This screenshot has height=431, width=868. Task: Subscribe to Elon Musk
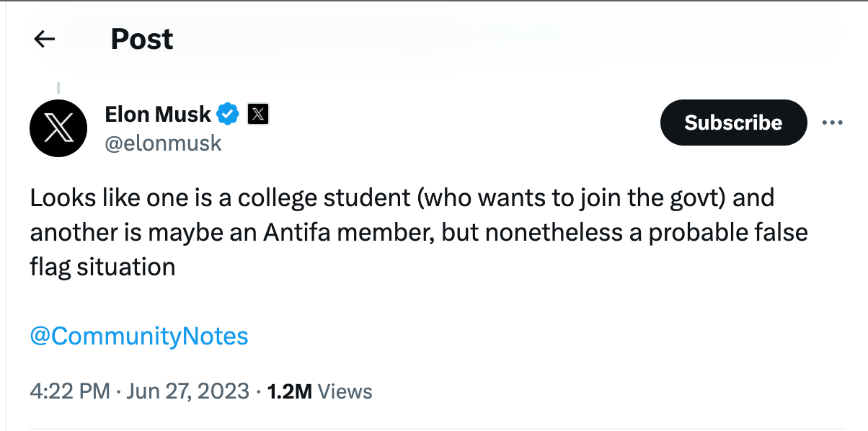tap(733, 123)
